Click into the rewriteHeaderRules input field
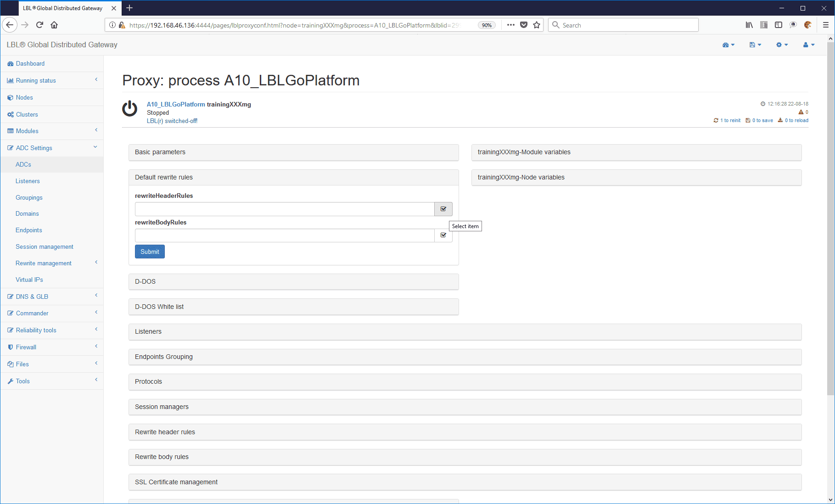The height and width of the screenshot is (504, 835). [285, 209]
